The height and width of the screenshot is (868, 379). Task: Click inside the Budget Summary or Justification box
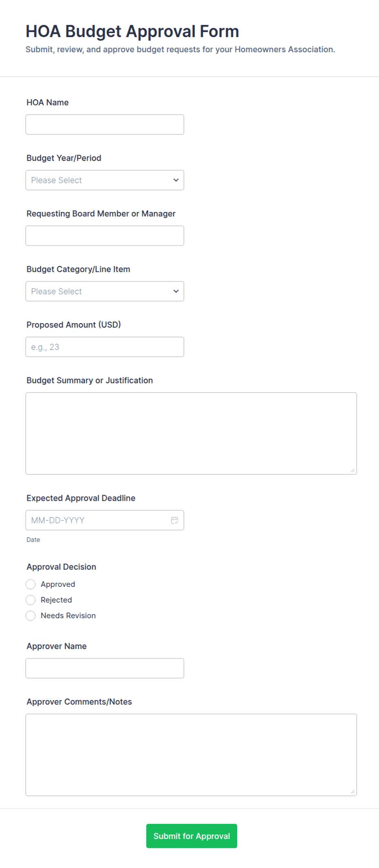[191, 434]
